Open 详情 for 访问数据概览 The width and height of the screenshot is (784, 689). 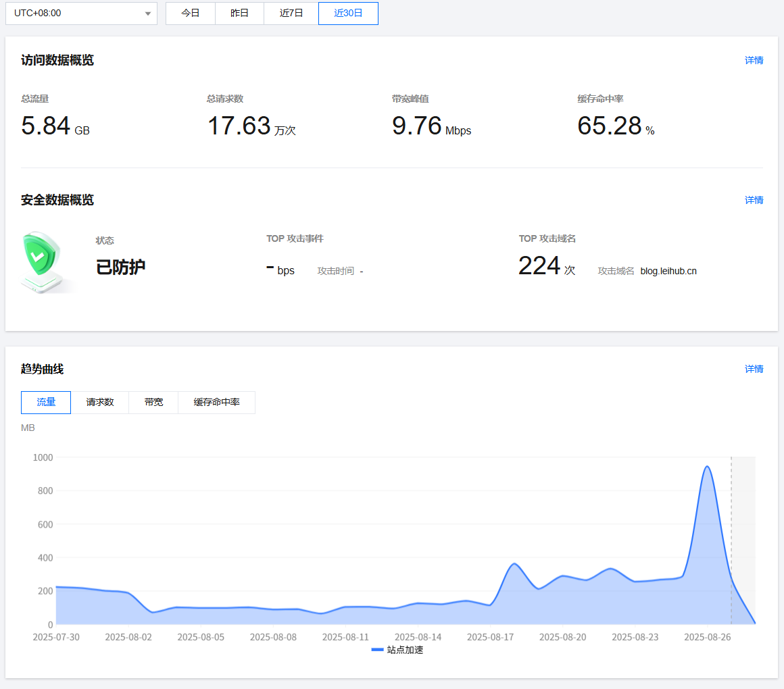754,60
